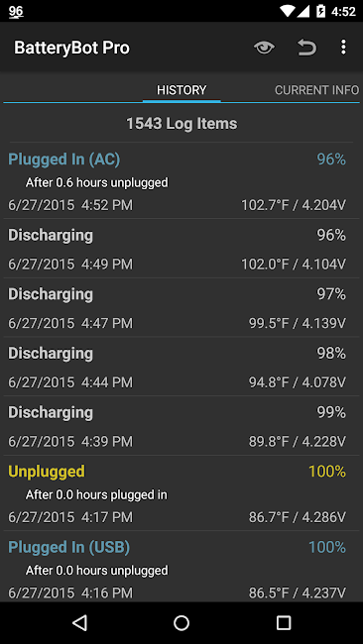
Task: Tap the Android back navigation button
Action: 79,622
